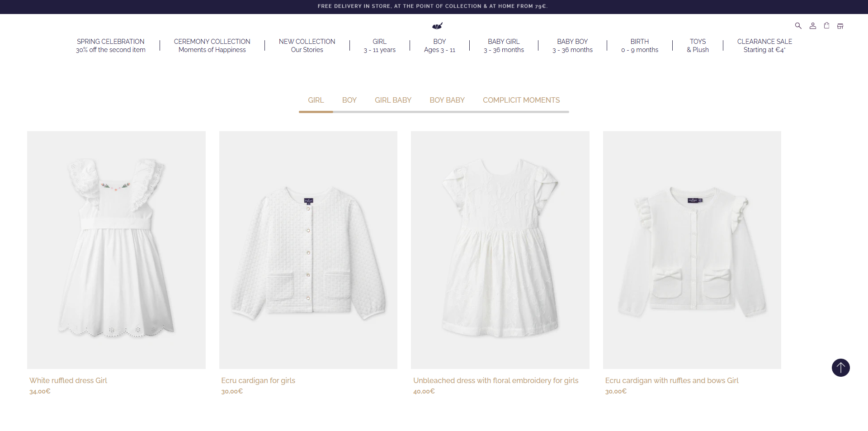Open Toys & Plush menu
868x431 pixels.
coord(698,46)
